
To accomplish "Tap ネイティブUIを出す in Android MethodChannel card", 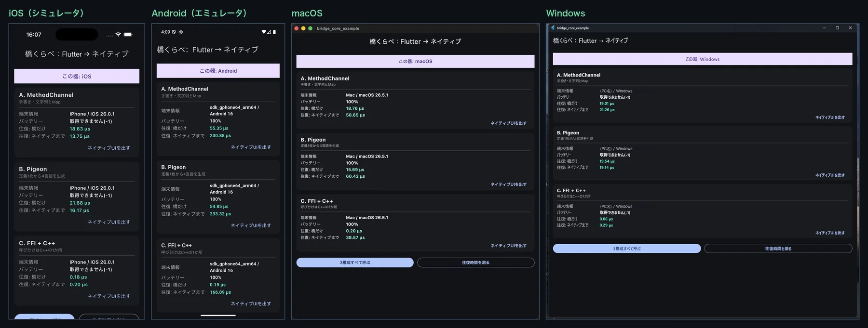I will [251, 147].
